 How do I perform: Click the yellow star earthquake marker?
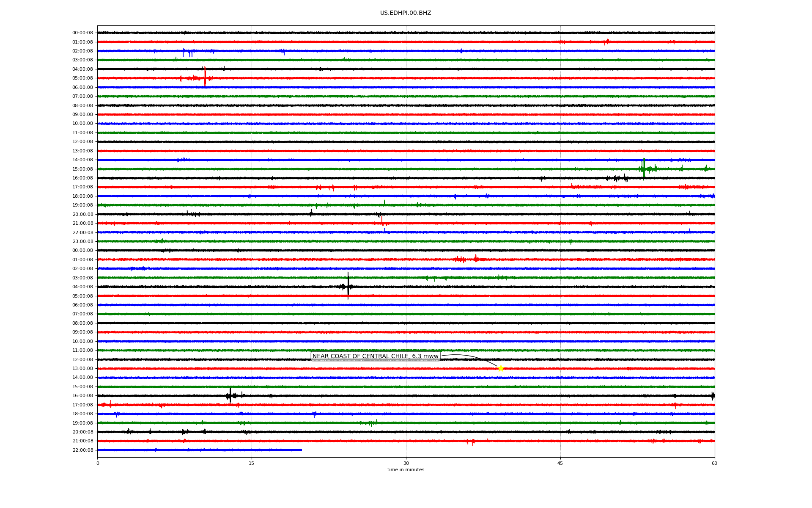(x=501, y=368)
